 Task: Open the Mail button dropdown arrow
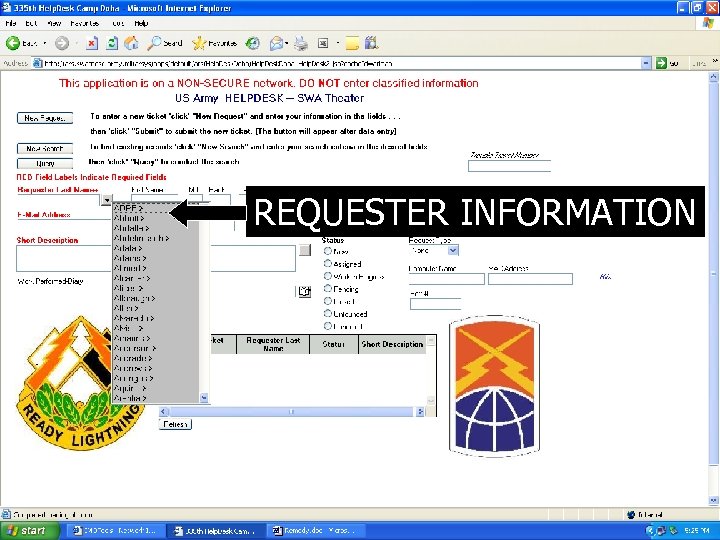pyautogui.click(x=287, y=44)
